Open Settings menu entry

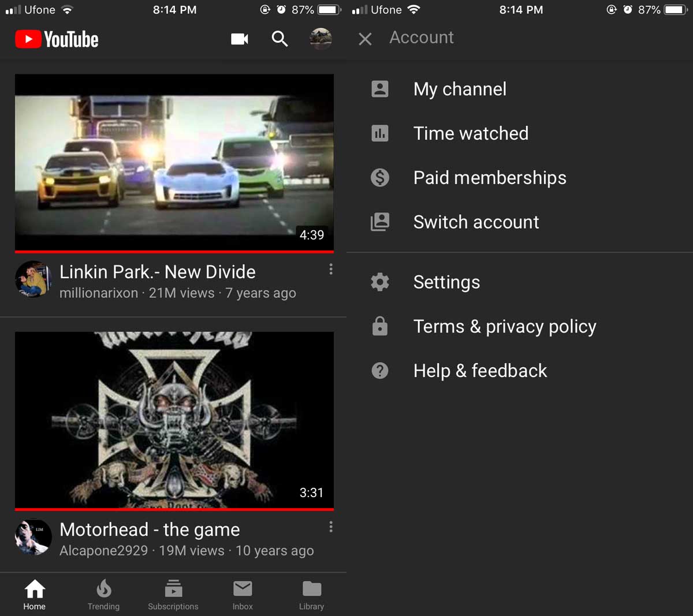(520, 282)
